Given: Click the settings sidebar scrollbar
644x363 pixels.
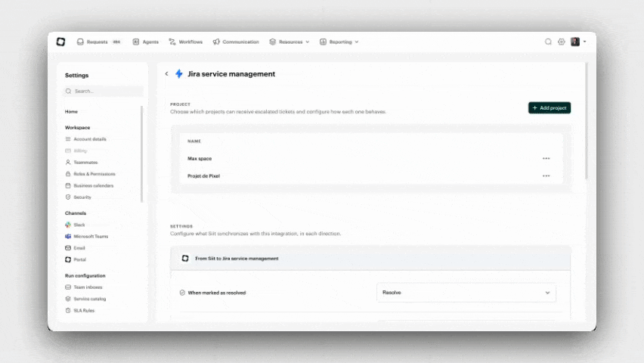Looking at the screenshot, I should coord(142,154).
